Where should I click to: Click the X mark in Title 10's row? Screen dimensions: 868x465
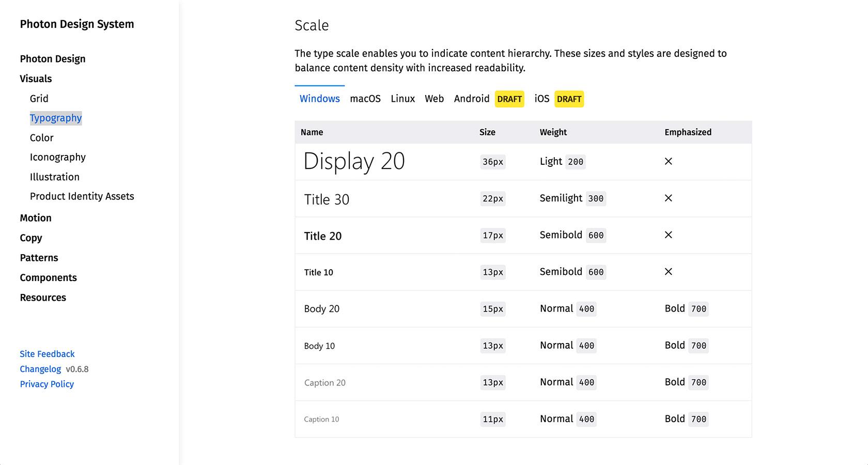point(668,271)
